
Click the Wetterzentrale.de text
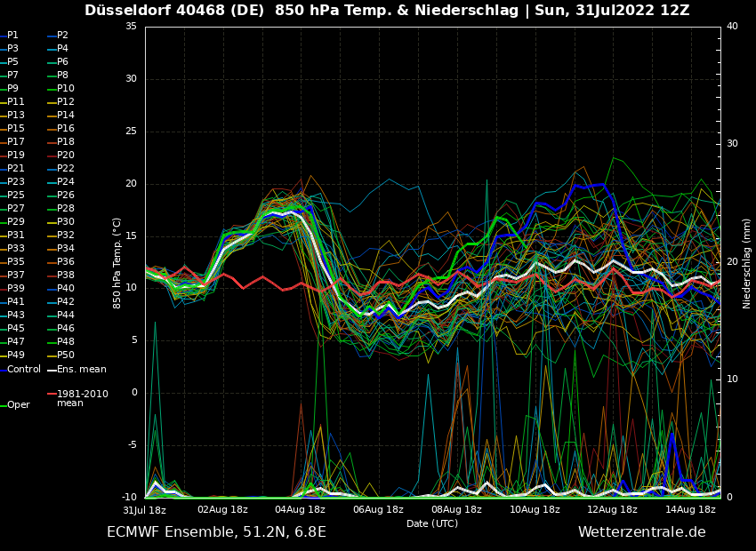click(x=641, y=532)
